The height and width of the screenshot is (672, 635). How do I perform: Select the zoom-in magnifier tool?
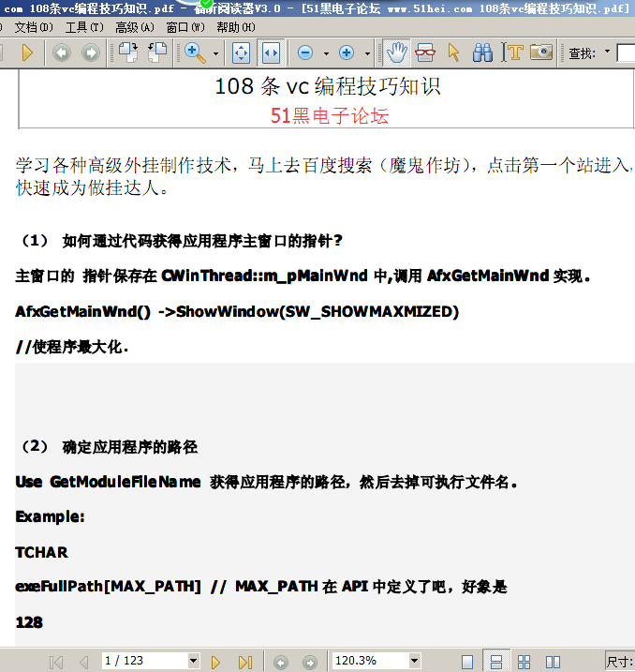coord(195,53)
